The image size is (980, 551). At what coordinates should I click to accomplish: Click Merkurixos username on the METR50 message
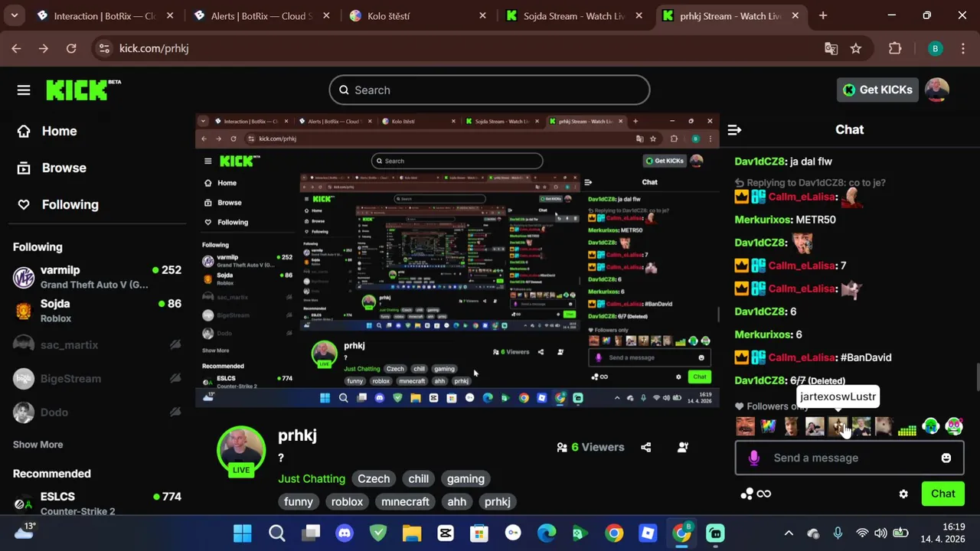point(763,220)
